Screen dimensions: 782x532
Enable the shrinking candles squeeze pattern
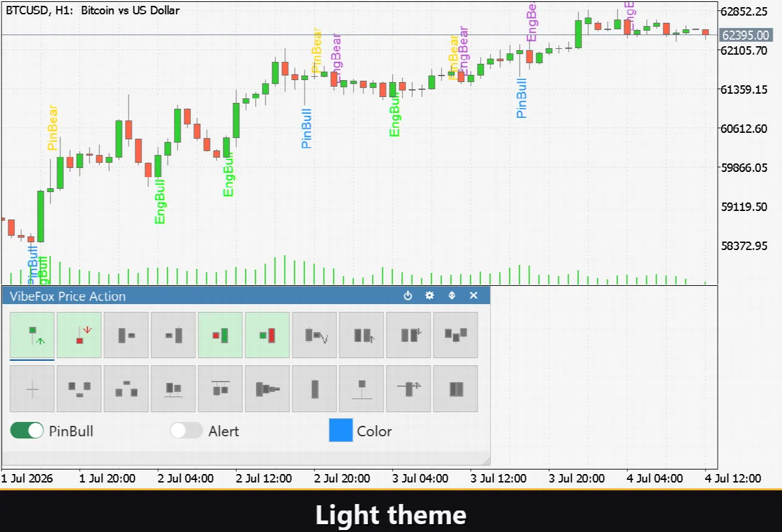(267, 389)
